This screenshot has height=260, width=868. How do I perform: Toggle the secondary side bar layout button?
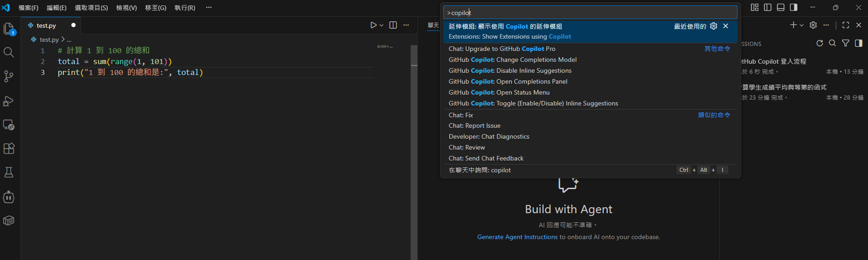coord(793,7)
